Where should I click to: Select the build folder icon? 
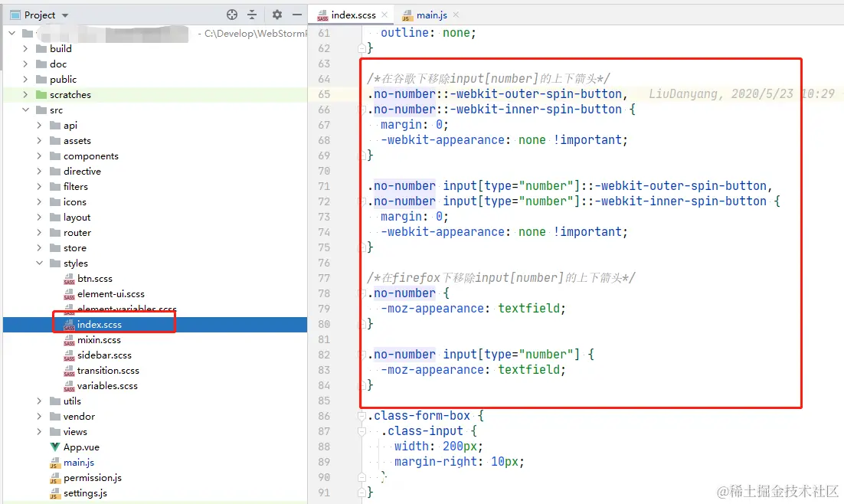click(41, 48)
